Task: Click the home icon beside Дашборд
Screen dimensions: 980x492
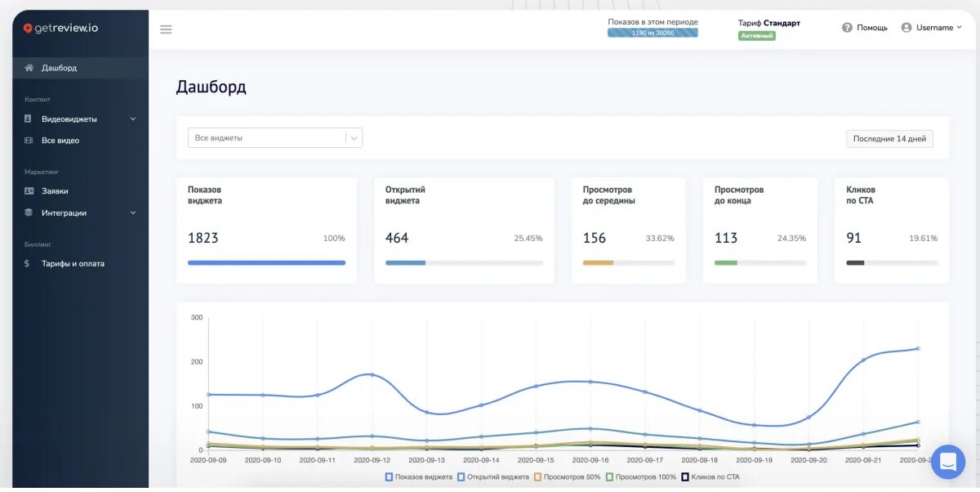Action: click(29, 68)
